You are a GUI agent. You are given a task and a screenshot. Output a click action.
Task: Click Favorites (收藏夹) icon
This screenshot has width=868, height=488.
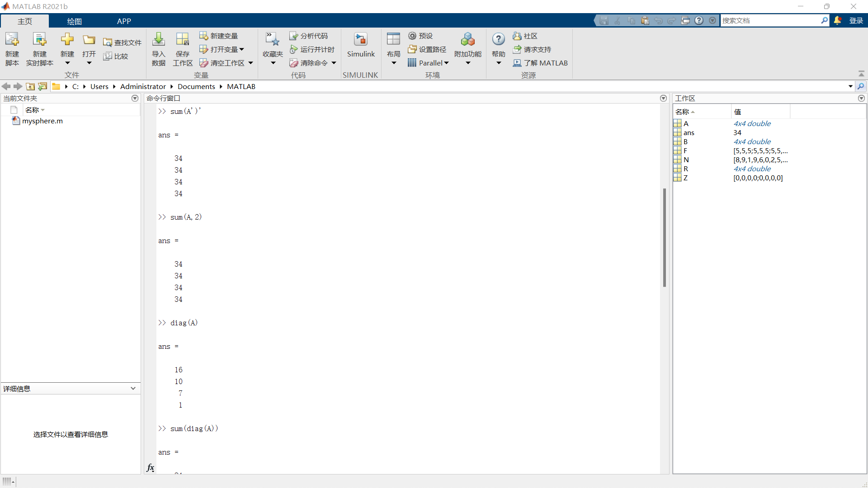click(x=273, y=40)
